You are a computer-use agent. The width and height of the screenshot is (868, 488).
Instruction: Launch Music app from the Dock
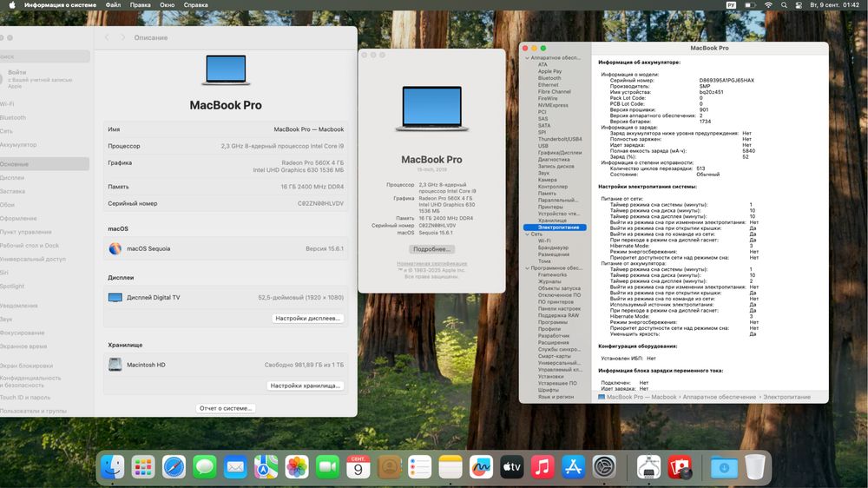[542, 467]
